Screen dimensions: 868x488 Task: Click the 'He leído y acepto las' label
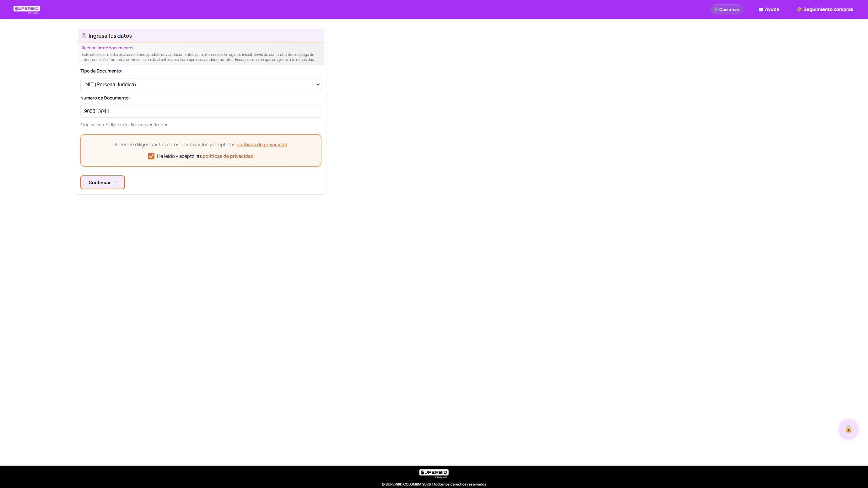tap(179, 156)
